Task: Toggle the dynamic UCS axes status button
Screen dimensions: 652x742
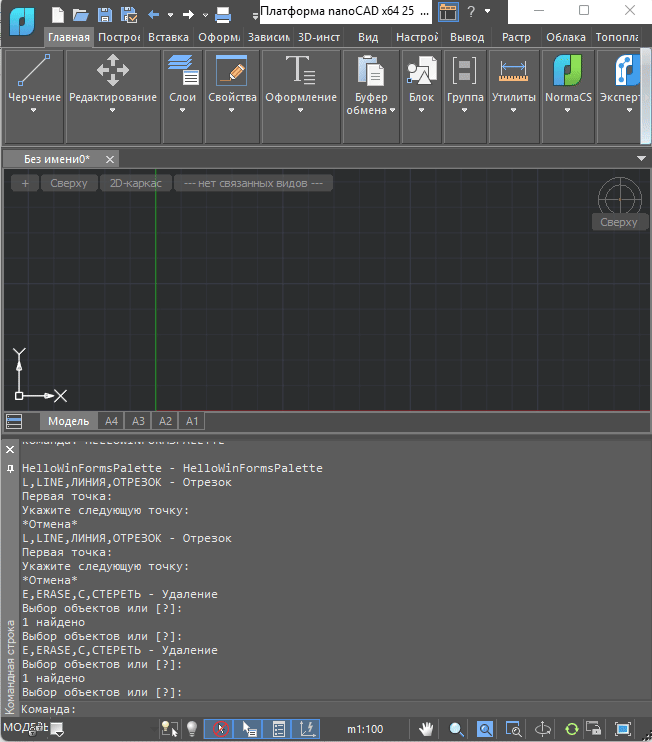Action: pos(308,729)
